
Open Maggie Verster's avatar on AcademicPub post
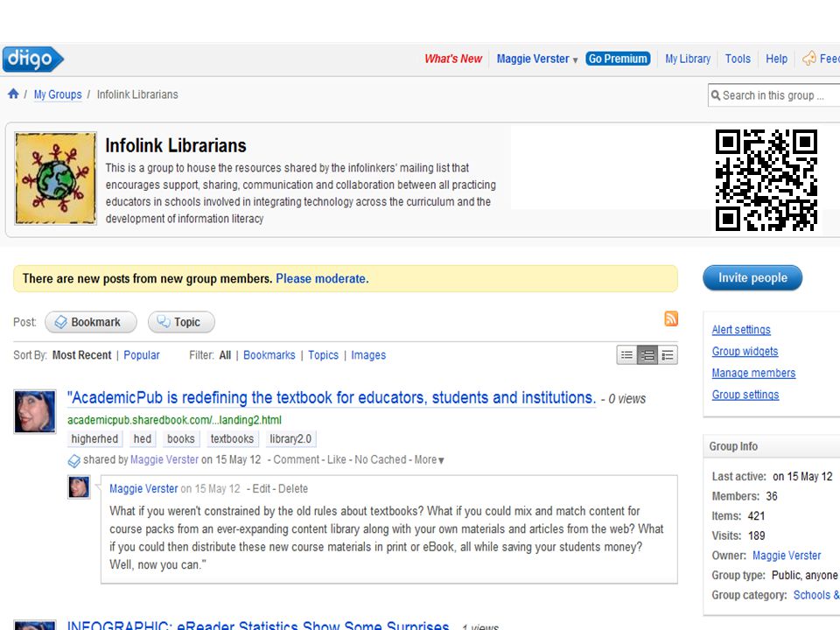[35, 411]
